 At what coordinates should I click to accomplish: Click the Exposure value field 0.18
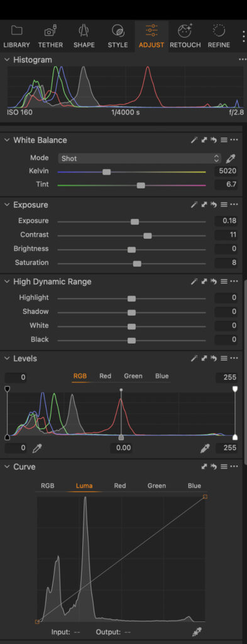click(226, 221)
